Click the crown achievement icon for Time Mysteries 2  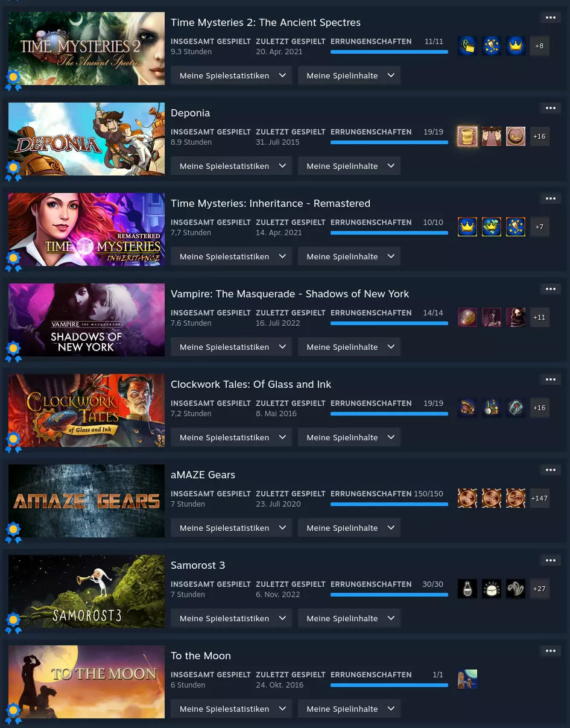click(516, 46)
